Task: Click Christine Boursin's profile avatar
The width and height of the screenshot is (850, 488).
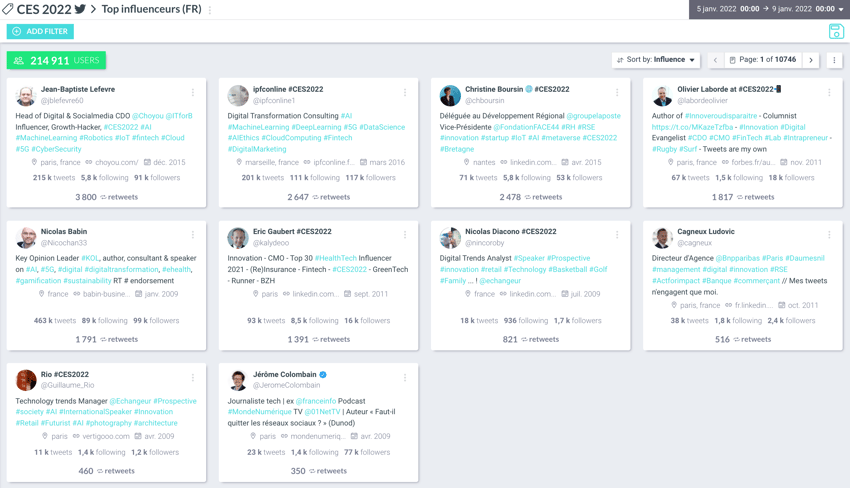Action: click(x=450, y=95)
